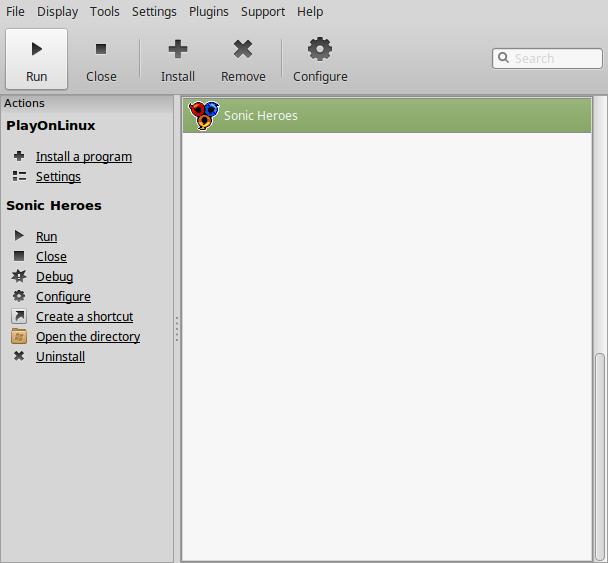Click the bug icon beside Debug
This screenshot has width=608, height=563.
19,276
